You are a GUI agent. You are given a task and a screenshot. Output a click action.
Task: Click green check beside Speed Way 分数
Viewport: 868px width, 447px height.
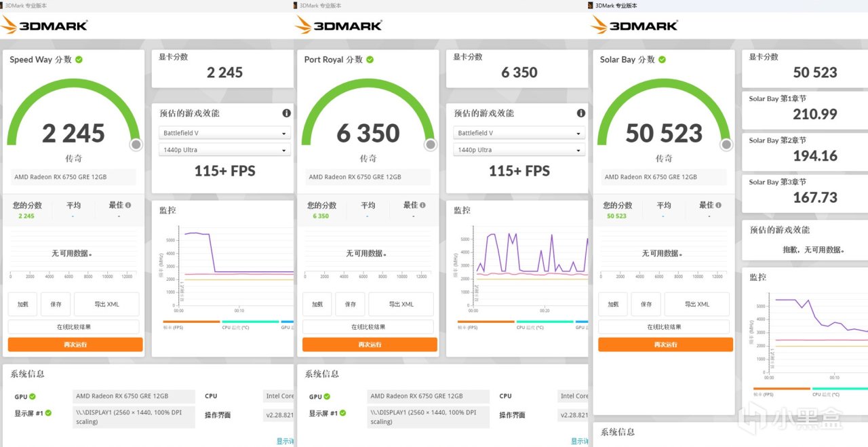click(79, 60)
